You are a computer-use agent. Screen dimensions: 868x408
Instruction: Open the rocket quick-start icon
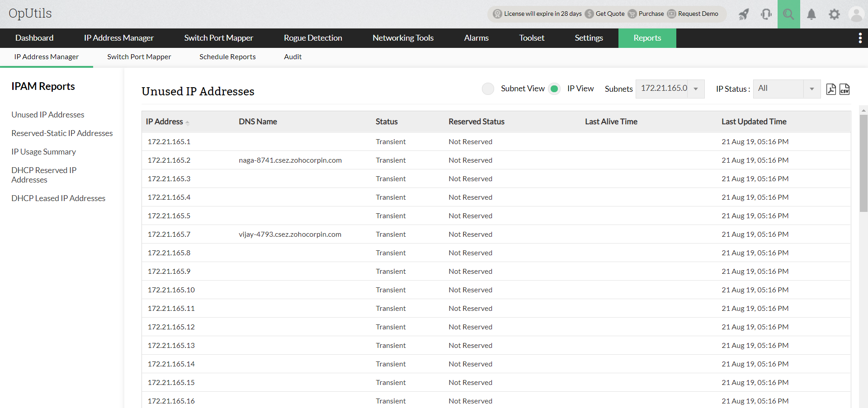click(744, 14)
